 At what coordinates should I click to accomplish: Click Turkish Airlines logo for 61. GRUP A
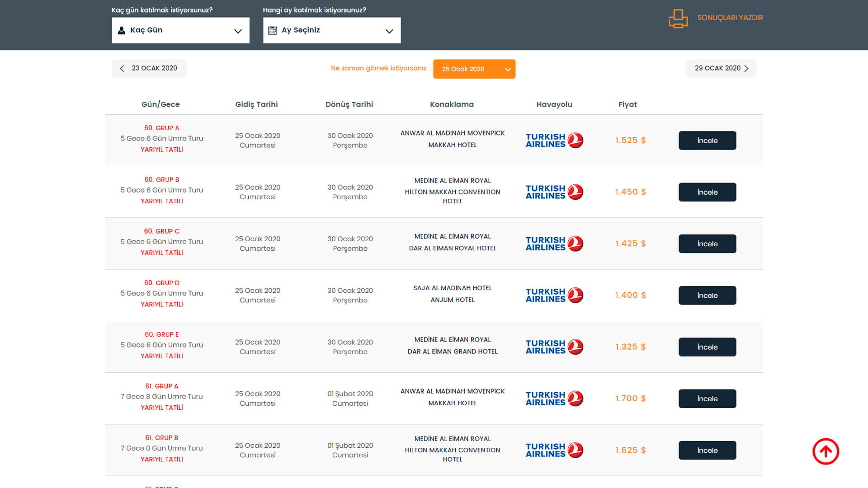click(554, 398)
